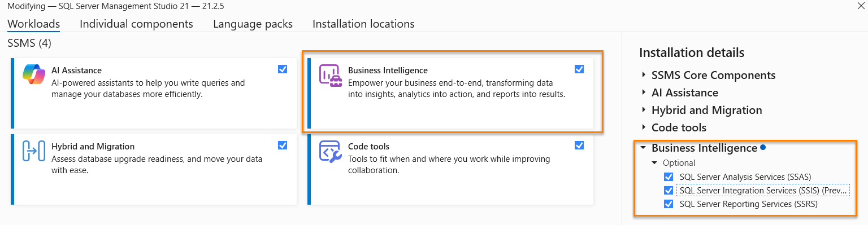Click the Hybrid and Migration icon
The width and height of the screenshot is (868, 225).
[33, 151]
